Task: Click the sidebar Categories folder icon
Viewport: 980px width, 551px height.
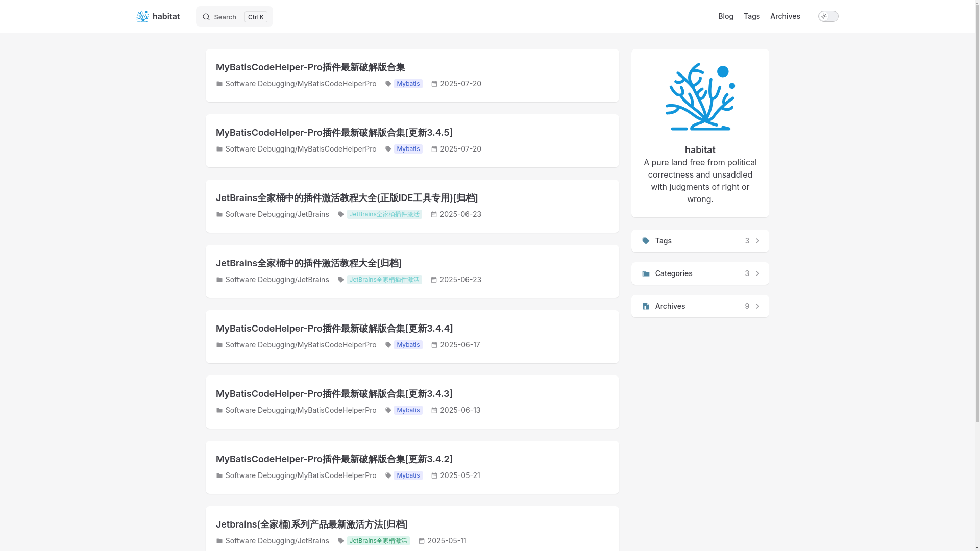Action: coord(646,273)
